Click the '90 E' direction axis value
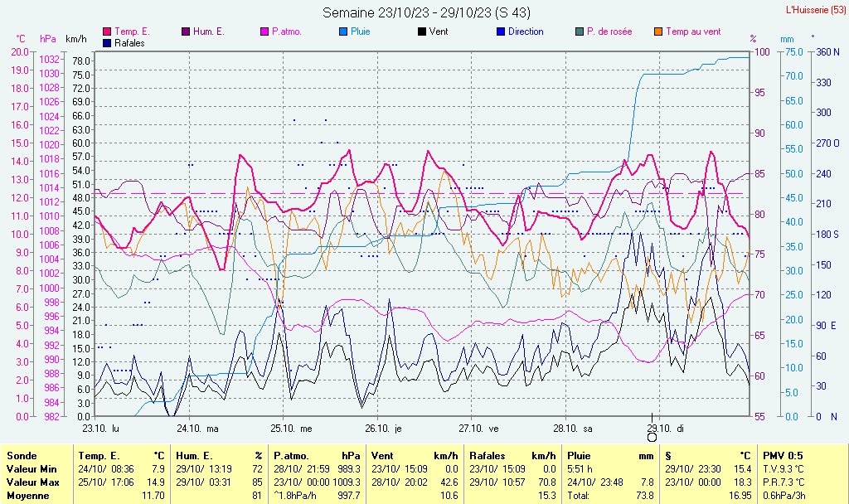Screen dimensions: 849x504 [827, 325]
